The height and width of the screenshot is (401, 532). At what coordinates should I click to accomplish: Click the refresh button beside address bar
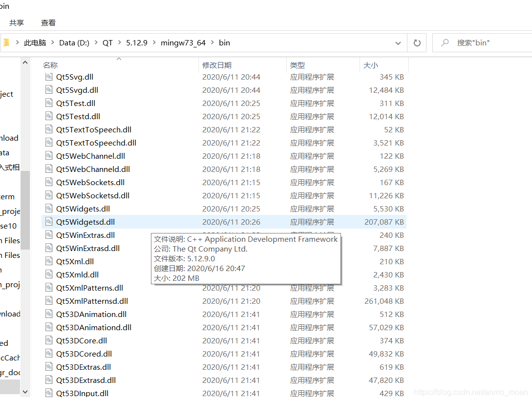(x=417, y=43)
